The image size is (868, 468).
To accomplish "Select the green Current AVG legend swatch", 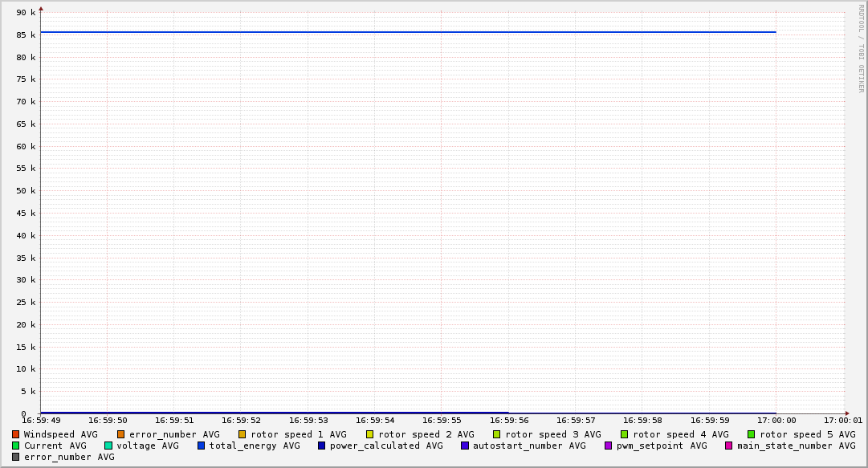I will pos(15,446).
